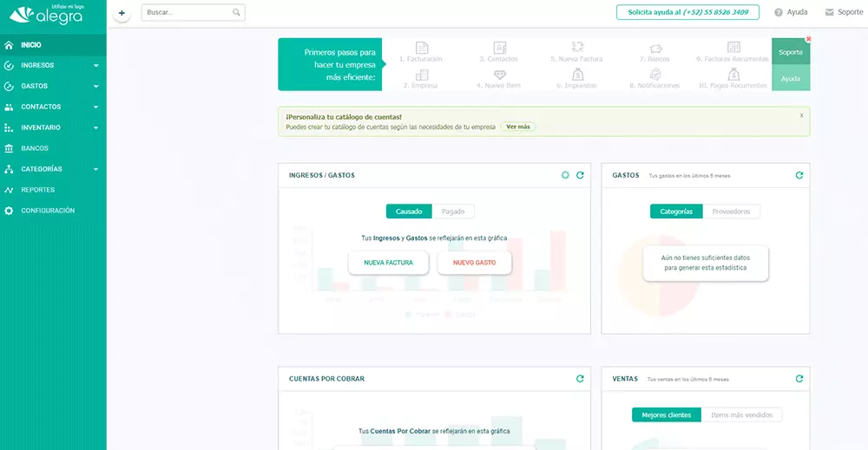
Task: Refresh the Ventas panel
Action: click(799, 379)
